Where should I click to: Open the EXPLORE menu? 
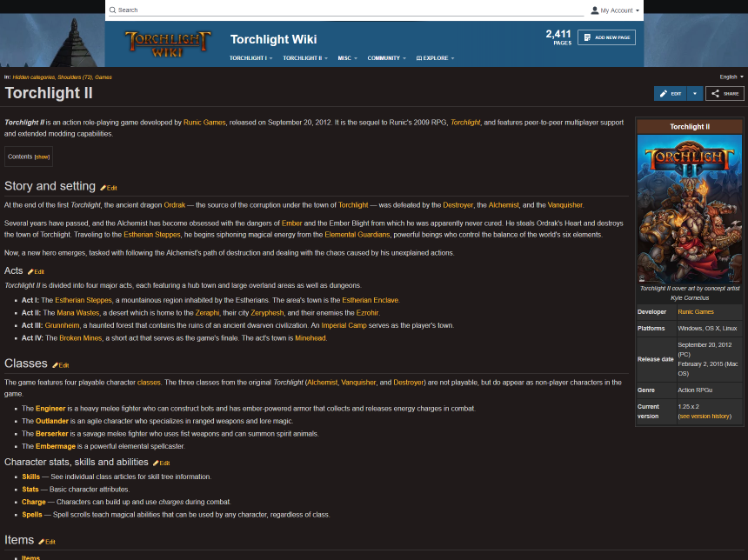pos(435,58)
